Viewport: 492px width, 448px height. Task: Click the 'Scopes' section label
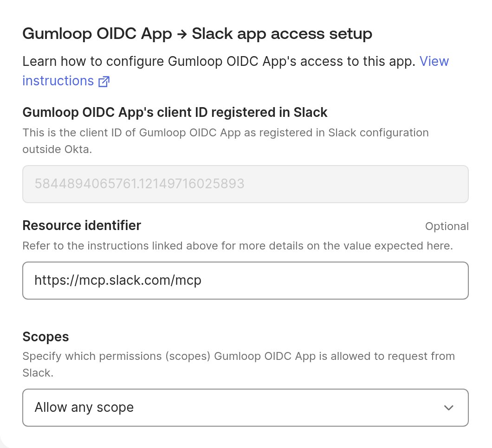coord(46,337)
